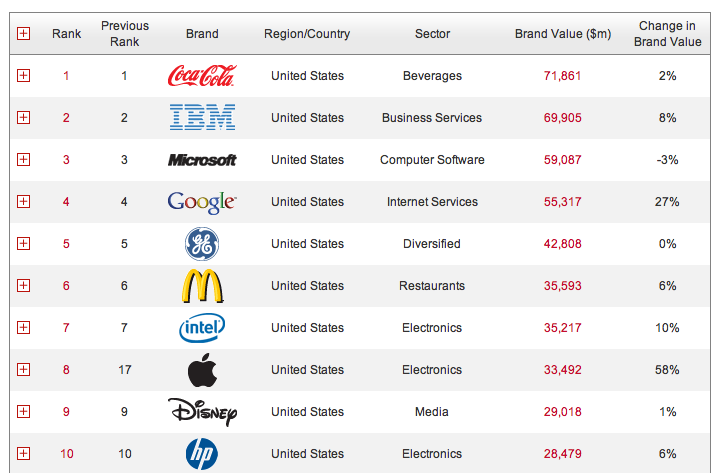This screenshot has height=473, width=721.
Task: Click the IBM brand logo
Action: coord(202,117)
